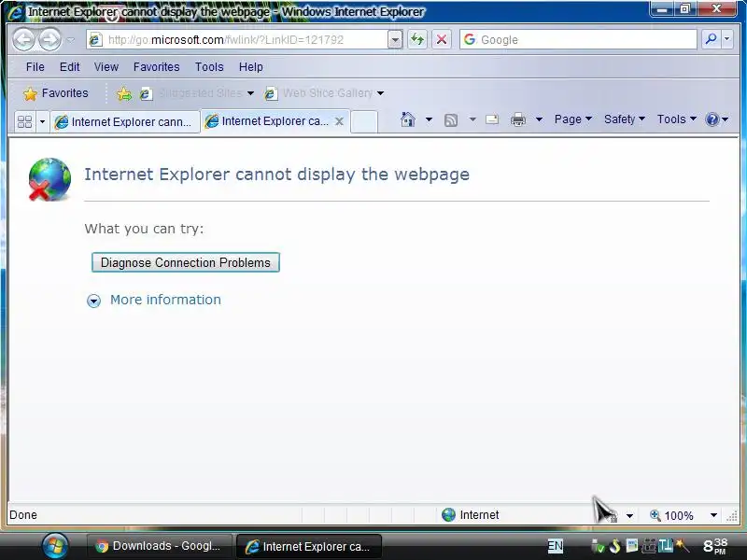Image resolution: width=747 pixels, height=560 pixels.
Task: Open the File menu
Action: 35,67
